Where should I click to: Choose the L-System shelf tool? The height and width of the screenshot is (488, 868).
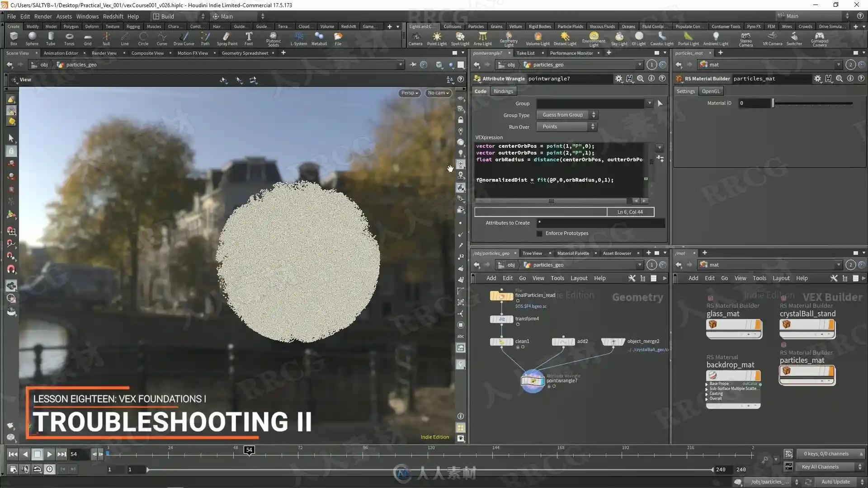click(x=298, y=38)
